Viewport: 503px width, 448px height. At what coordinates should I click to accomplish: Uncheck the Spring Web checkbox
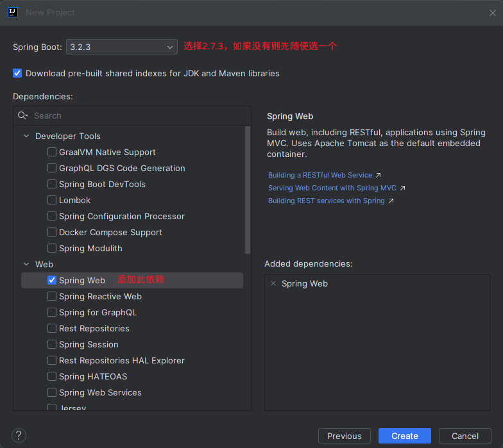[x=51, y=280]
